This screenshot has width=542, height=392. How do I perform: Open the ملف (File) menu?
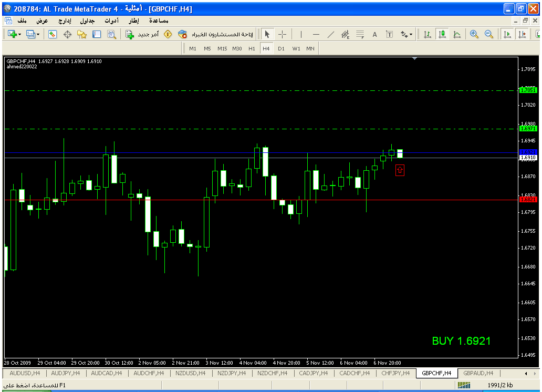22,20
